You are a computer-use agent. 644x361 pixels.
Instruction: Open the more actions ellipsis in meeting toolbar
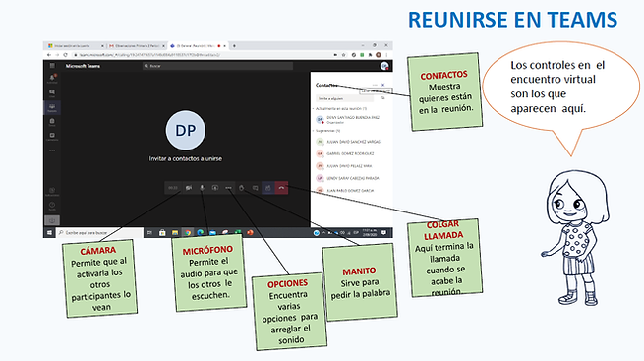(228, 188)
